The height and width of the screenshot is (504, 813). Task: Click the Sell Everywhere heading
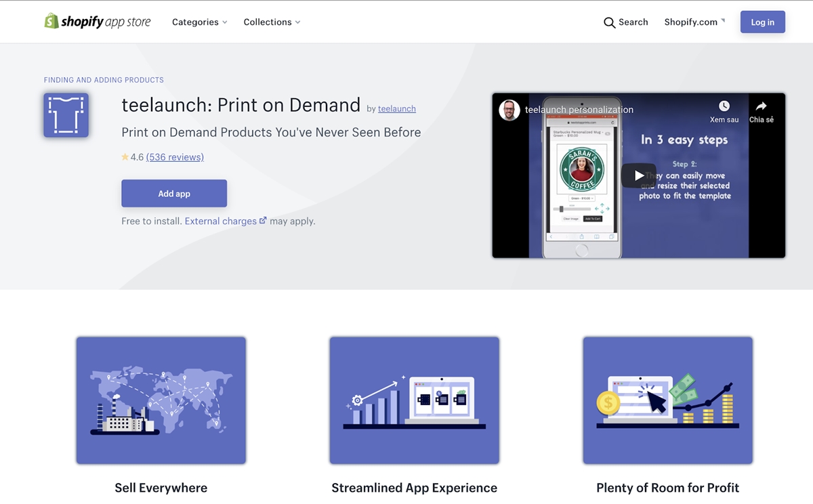(161, 488)
